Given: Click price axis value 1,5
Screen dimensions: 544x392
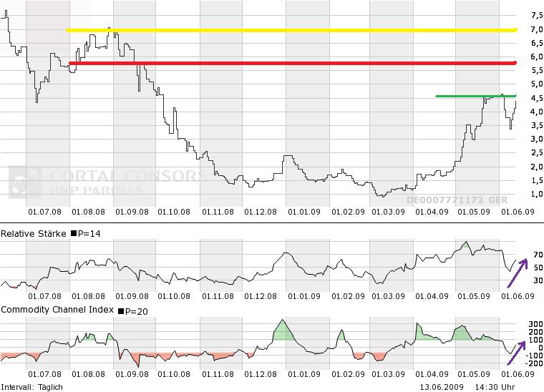Looking at the screenshot, I should pyautogui.click(x=537, y=180).
